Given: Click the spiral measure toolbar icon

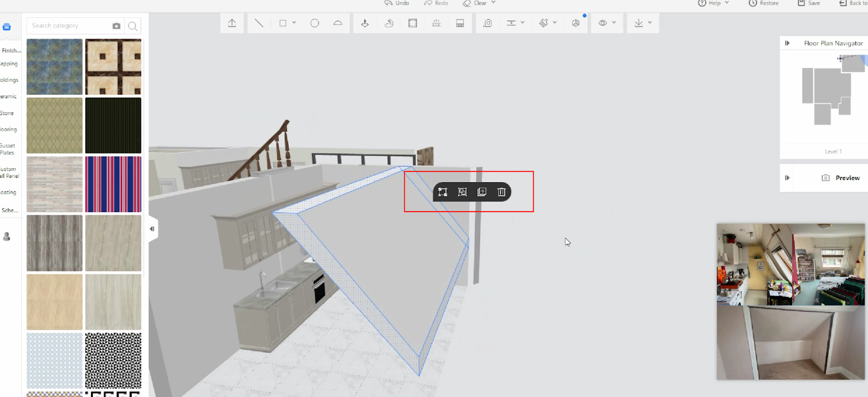Looking at the screenshot, I should pos(488,23).
